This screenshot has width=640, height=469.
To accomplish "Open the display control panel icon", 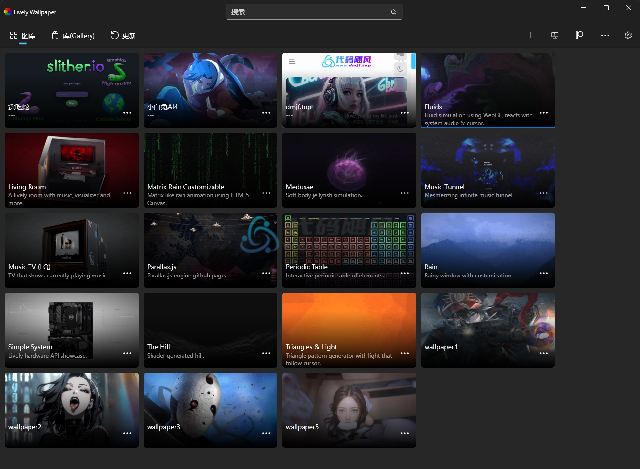I will click(554, 36).
